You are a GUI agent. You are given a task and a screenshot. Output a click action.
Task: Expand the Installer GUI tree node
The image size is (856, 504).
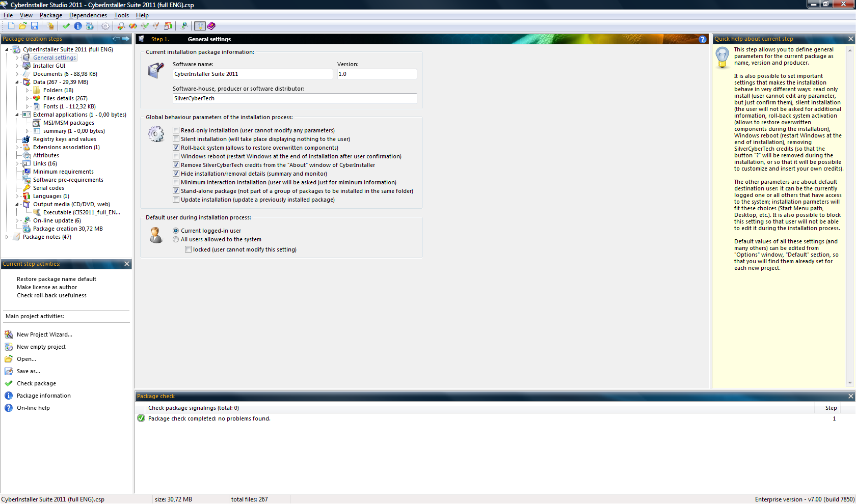tap(17, 66)
